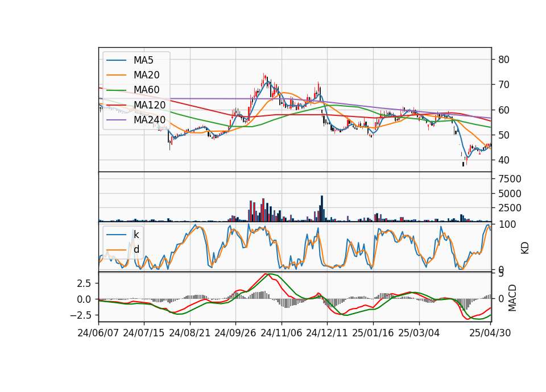546x392 pixels.
Task: Click the price axis value 40
Action: click(x=504, y=160)
